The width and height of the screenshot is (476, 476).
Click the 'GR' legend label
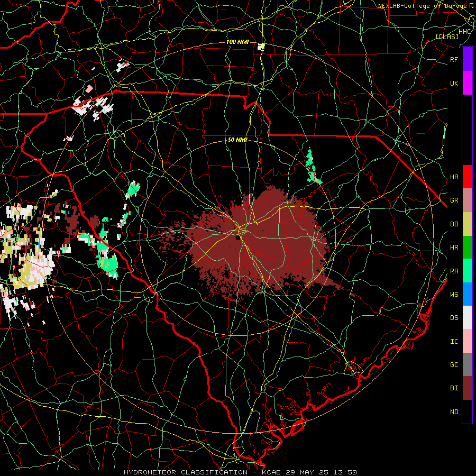point(454,200)
